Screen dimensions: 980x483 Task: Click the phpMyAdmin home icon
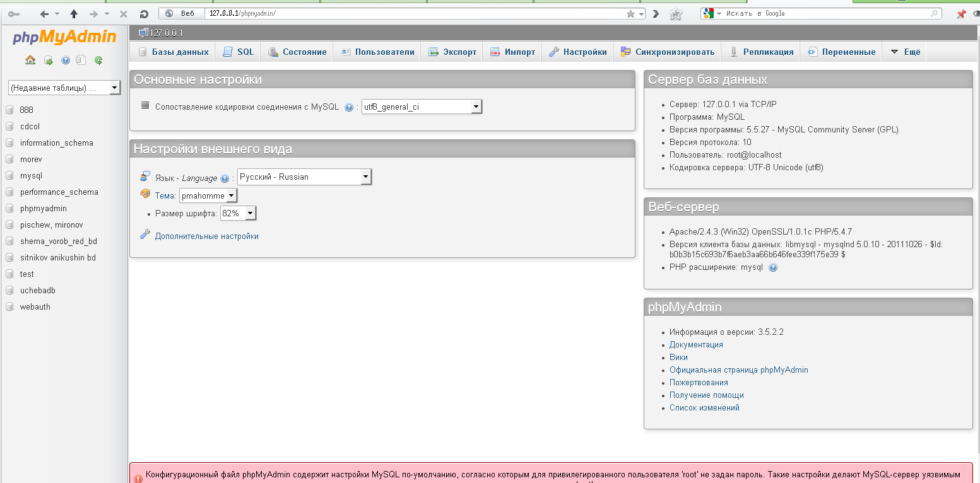pos(30,61)
